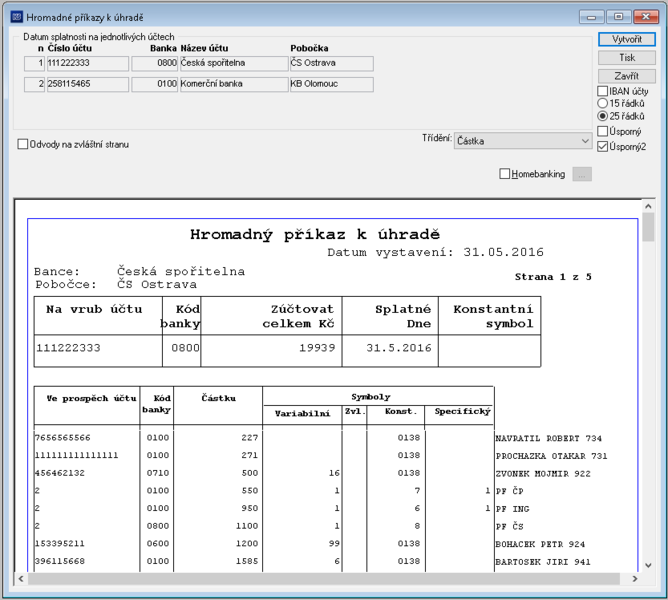Click the BARTOSEK JIRI 941 entry
The height and width of the screenshot is (600, 668).
click(543, 562)
